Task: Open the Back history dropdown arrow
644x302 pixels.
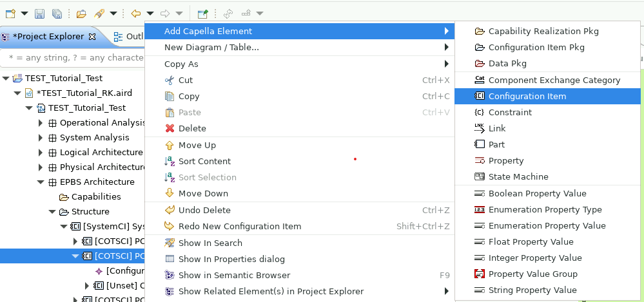Action: [150, 14]
